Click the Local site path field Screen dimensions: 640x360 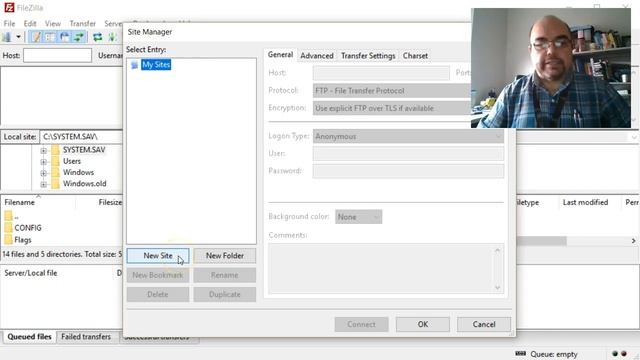pos(81,137)
